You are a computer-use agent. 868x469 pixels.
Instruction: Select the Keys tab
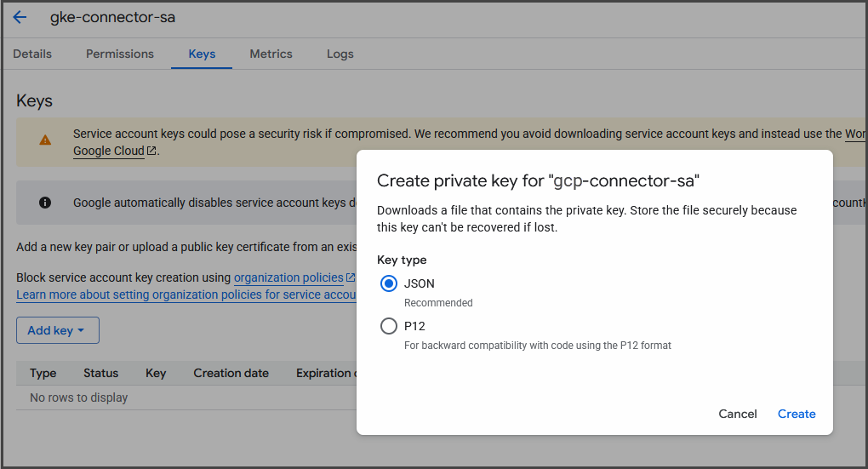(202, 54)
